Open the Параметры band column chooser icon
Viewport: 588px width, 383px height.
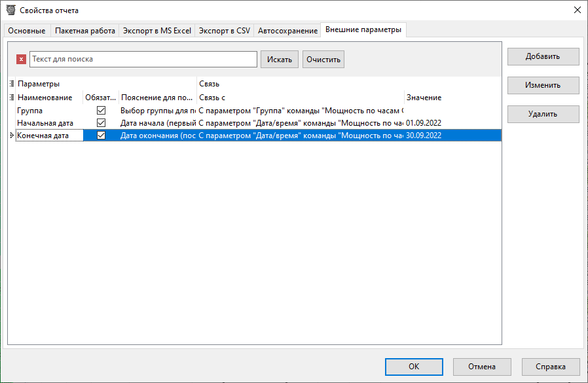[12, 84]
